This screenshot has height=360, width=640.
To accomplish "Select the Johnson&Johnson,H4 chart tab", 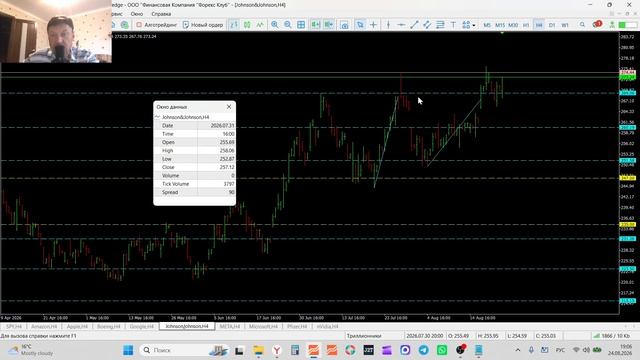I will pyautogui.click(x=187, y=326).
